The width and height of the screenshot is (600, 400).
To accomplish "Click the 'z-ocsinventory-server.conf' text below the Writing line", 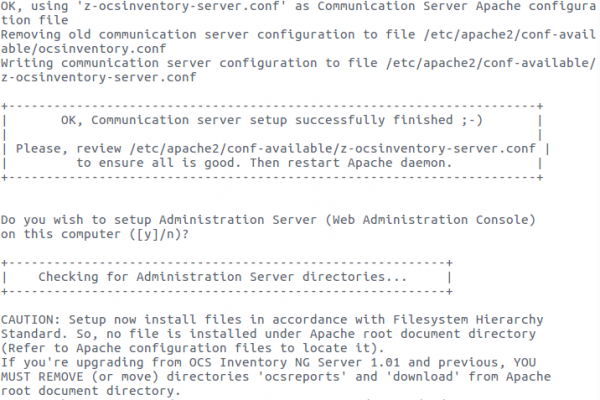I will pyautogui.click(x=98, y=77).
